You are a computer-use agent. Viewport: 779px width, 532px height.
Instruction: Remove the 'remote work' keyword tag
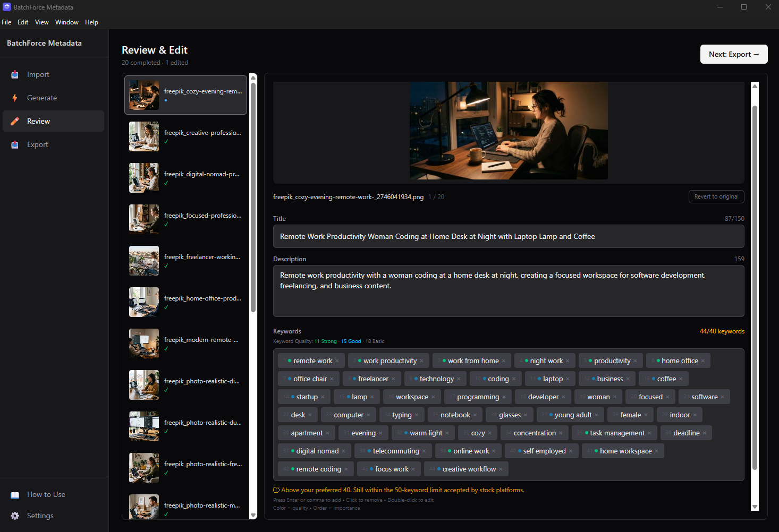(337, 361)
